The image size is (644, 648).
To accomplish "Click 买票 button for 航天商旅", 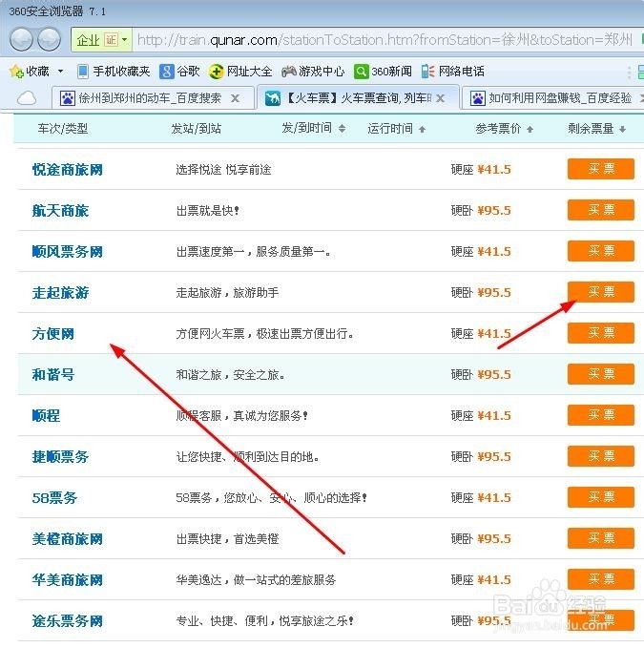I will pos(601,210).
